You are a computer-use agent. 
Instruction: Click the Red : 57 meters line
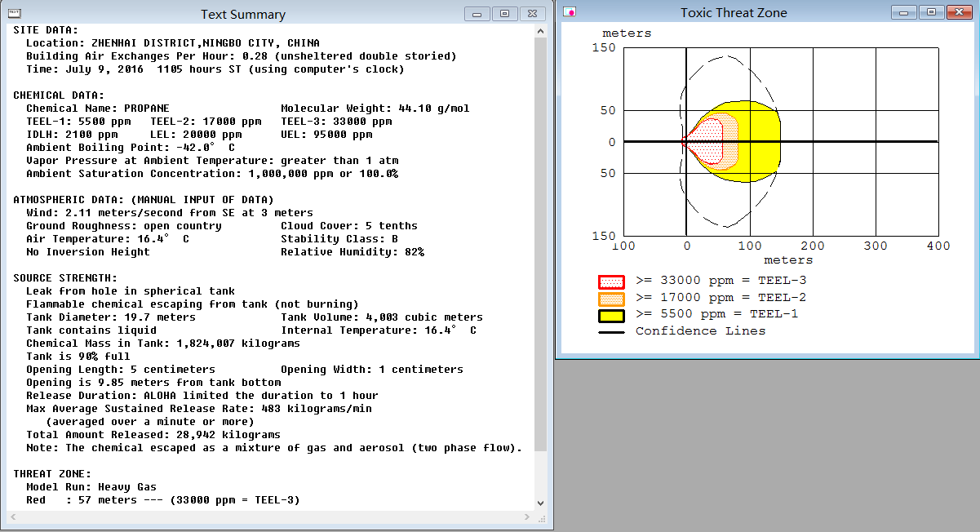(163, 500)
